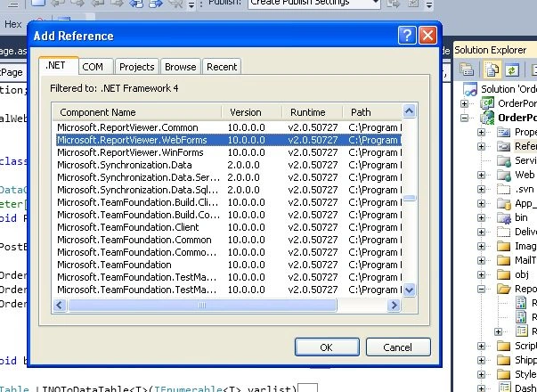Expand the bin folder node
Screen dimensions: 537x392
[481, 218]
